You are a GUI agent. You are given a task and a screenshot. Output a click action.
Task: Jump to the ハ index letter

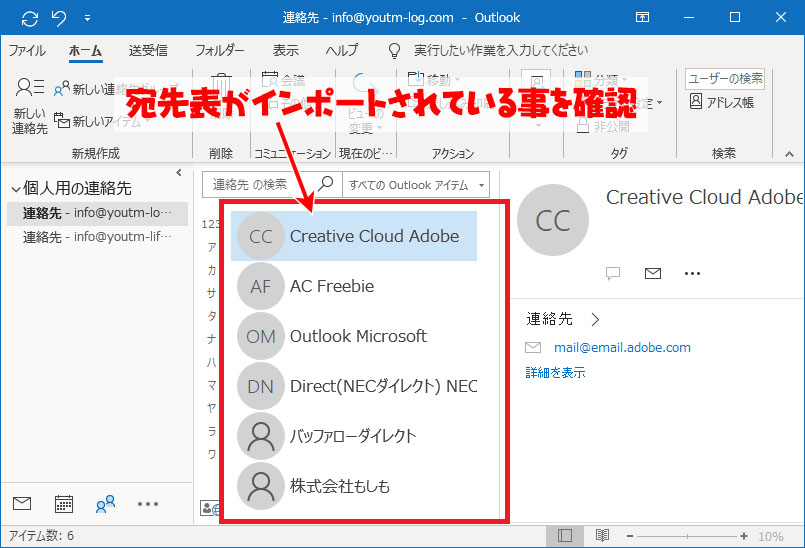pyautogui.click(x=212, y=363)
